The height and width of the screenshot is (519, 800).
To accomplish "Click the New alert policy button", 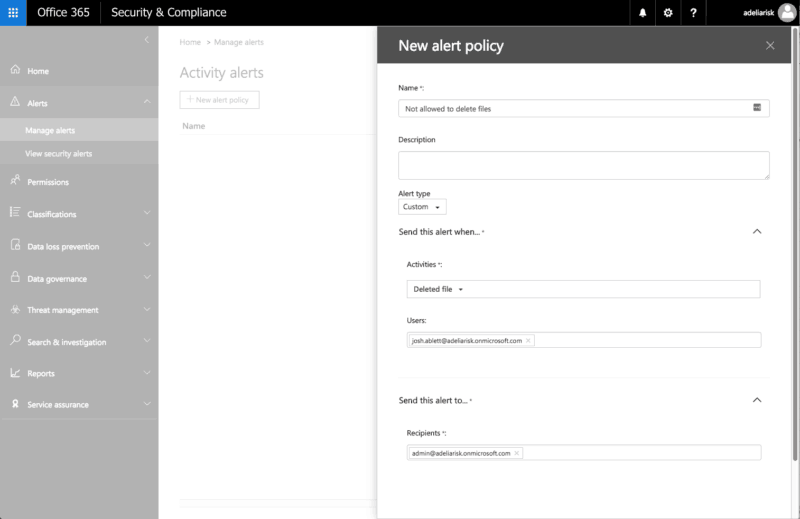I will tap(219, 100).
